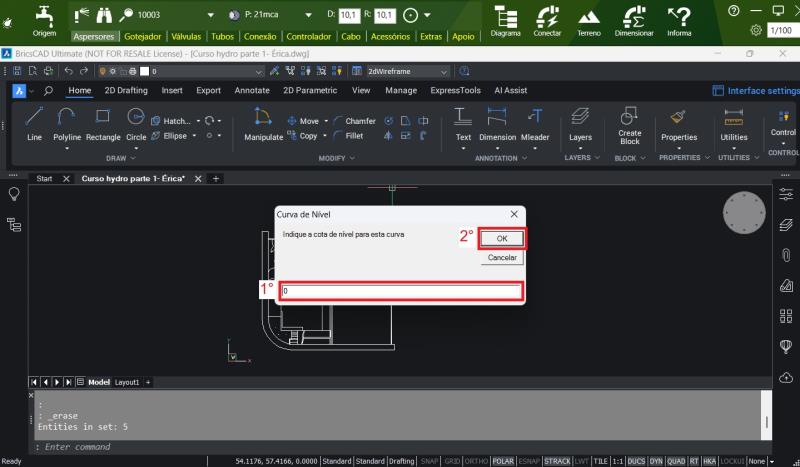Switch to the Layout1 tab
The height and width of the screenshot is (467, 800).
[x=127, y=382]
